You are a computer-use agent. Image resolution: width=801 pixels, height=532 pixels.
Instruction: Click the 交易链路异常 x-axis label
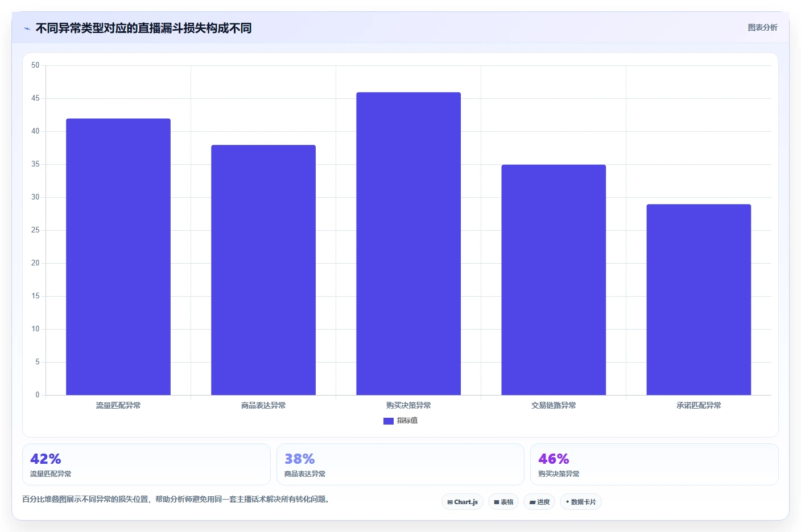[x=554, y=405]
